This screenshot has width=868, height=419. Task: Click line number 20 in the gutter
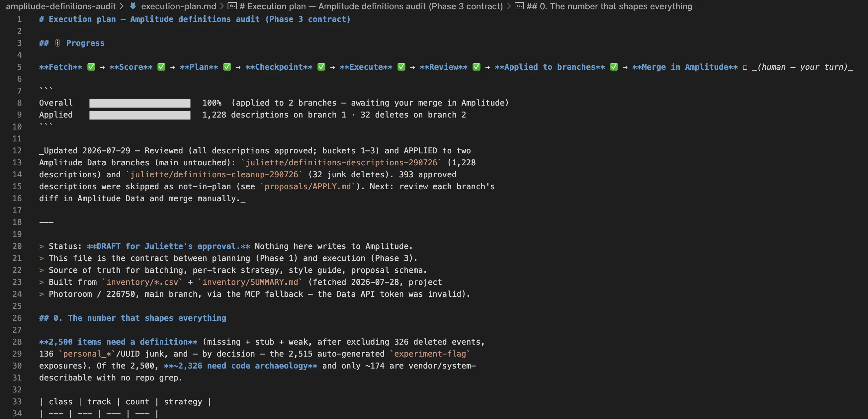tap(17, 246)
